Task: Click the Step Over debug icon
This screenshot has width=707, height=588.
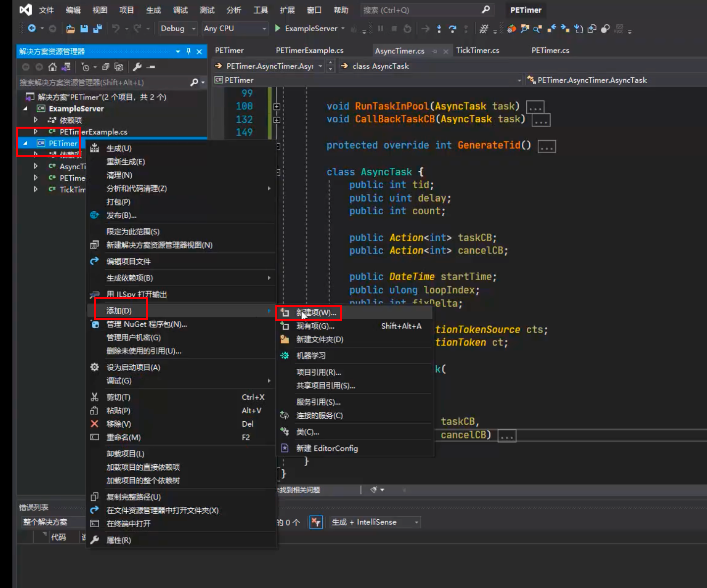Action: 452,29
